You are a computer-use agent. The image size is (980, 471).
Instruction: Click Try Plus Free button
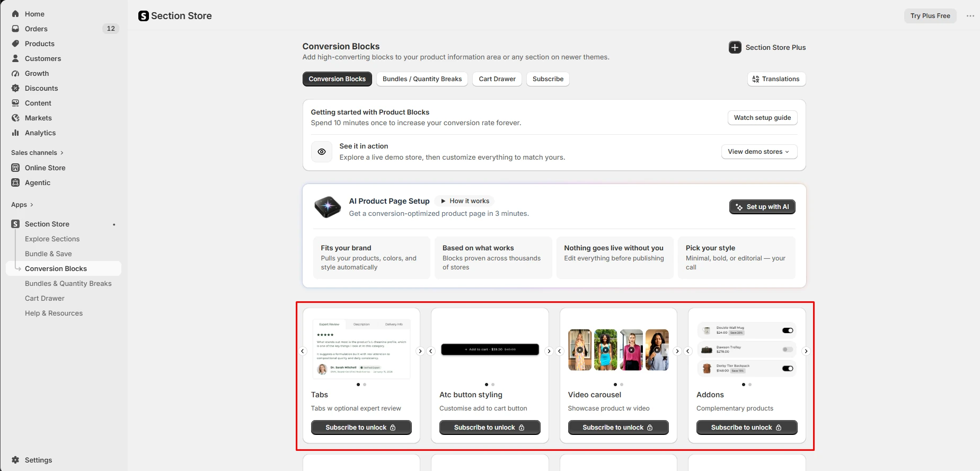tap(930, 16)
